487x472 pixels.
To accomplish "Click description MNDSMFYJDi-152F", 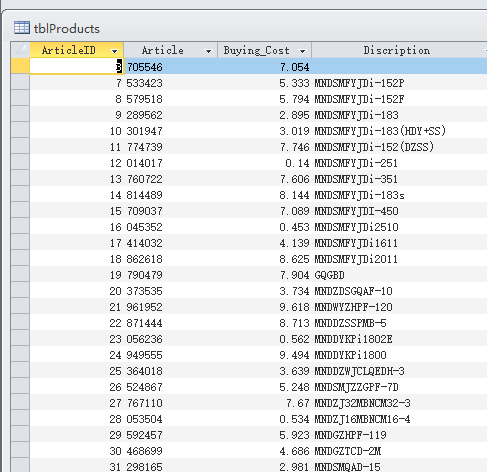I will (x=359, y=99).
